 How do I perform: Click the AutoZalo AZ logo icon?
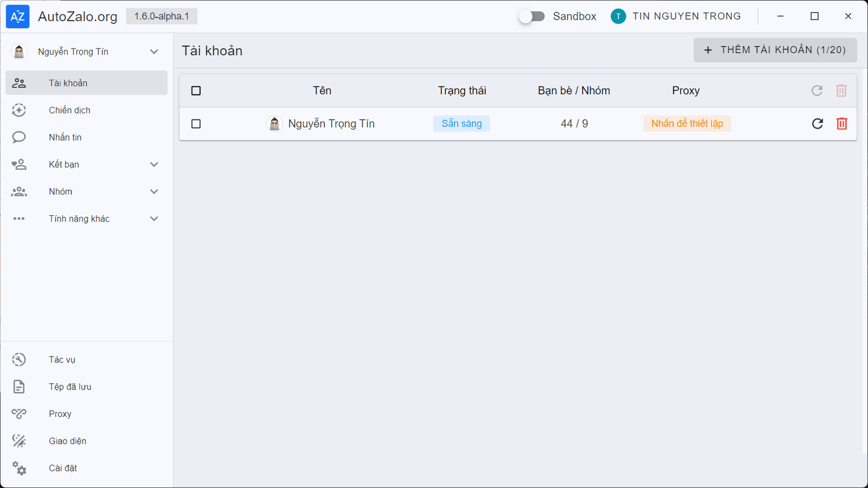coord(18,16)
